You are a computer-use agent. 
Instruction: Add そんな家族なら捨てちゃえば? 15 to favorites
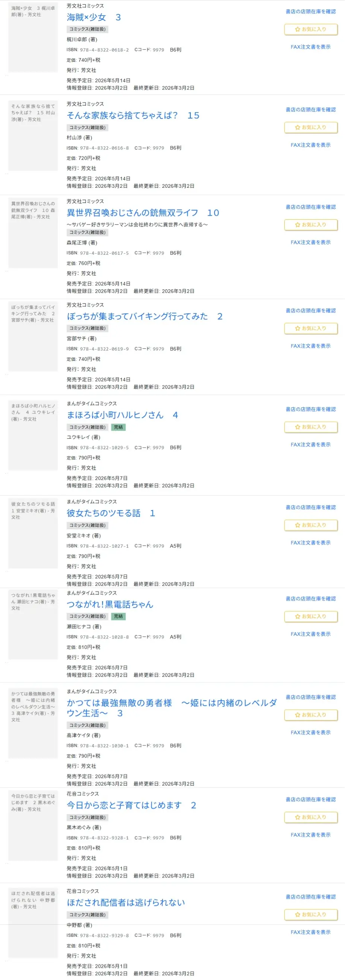point(311,128)
